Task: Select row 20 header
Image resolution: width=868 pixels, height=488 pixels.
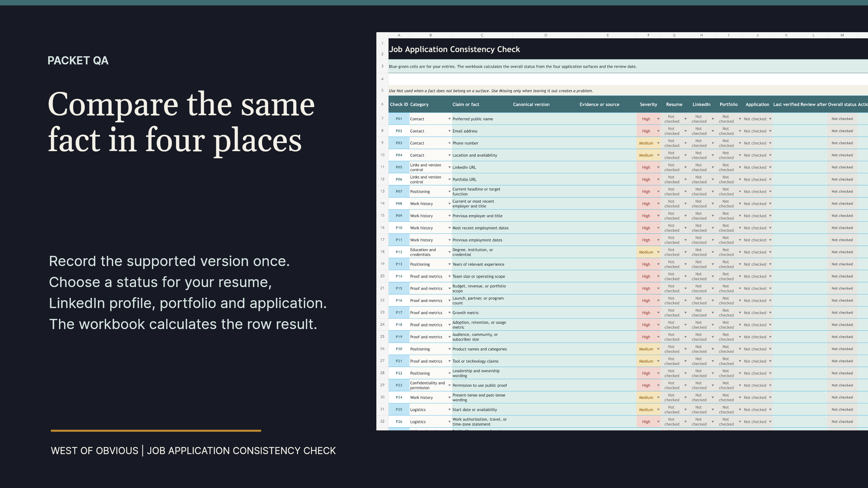Action: pyautogui.click(x=382, y=276)
